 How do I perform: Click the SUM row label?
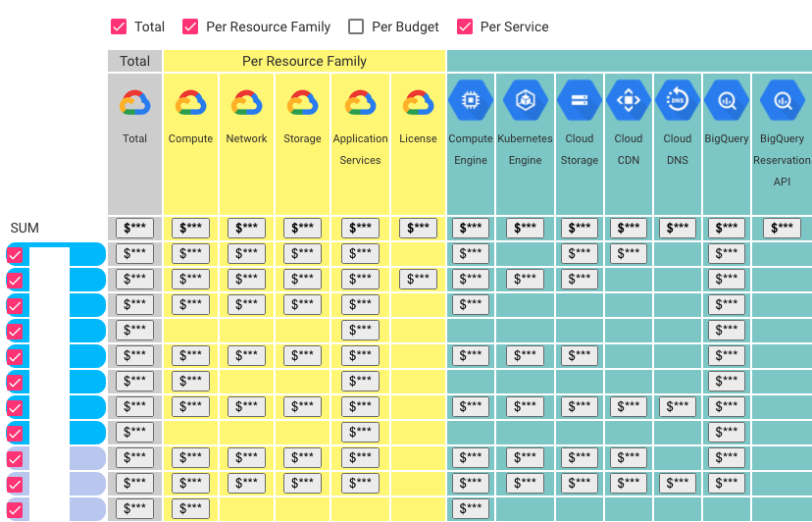pos(25,228)
